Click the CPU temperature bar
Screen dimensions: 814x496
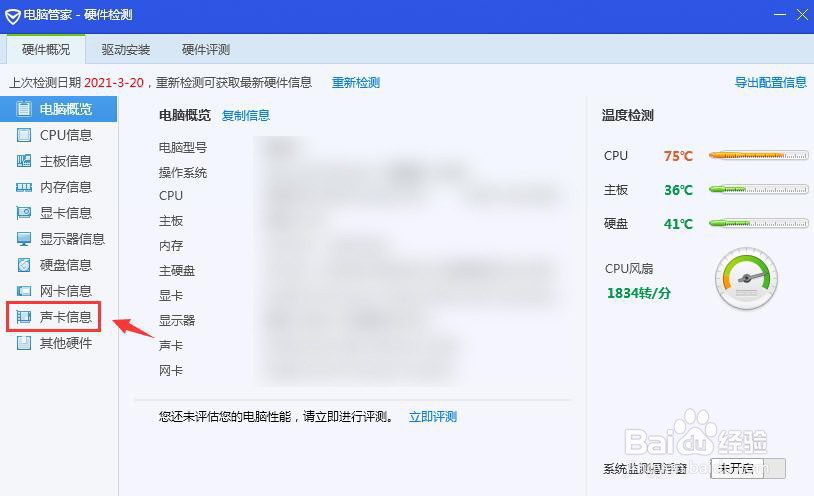pos(758,155)
